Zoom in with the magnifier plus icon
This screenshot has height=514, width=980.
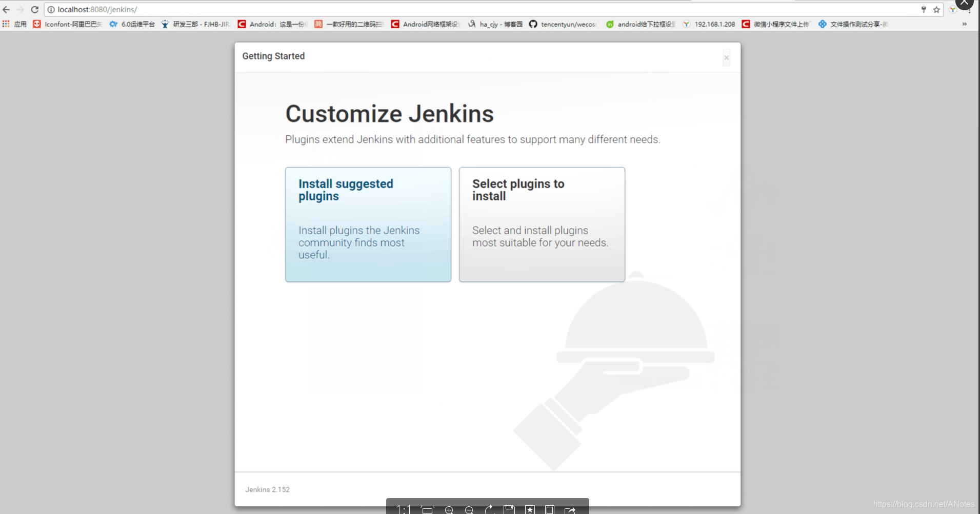click(449, 510)
